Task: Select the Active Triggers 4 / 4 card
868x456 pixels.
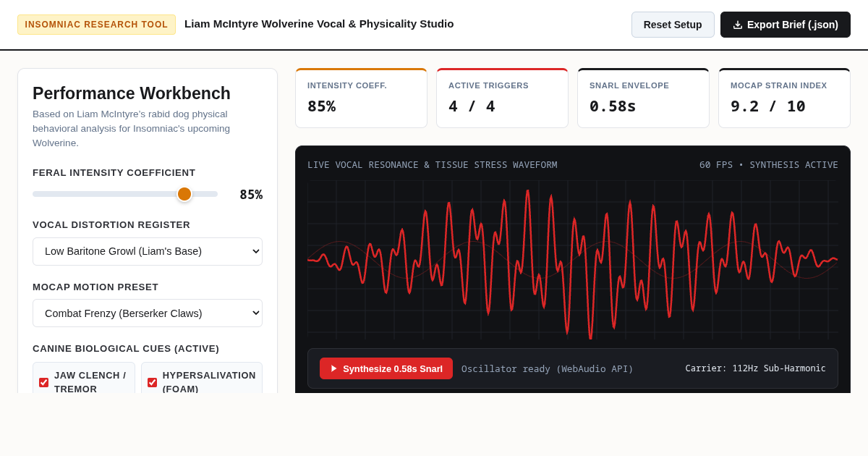Action: (x=502, y=98)
